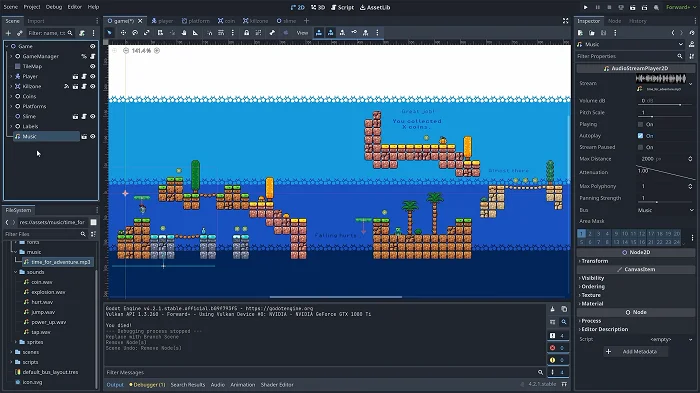Click the 4.2.1.stable version label
700x393 pixels.
(x=542, y=384)
